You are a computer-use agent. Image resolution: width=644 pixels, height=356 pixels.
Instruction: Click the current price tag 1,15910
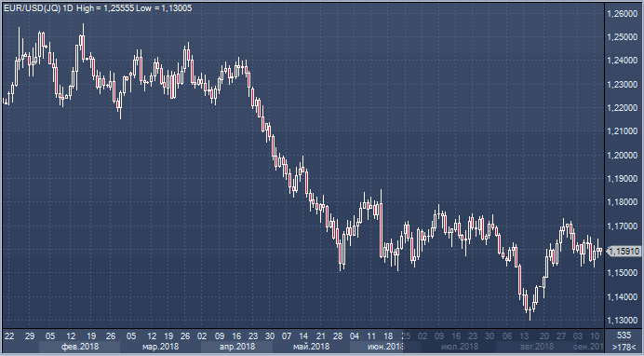click(624, 251)
